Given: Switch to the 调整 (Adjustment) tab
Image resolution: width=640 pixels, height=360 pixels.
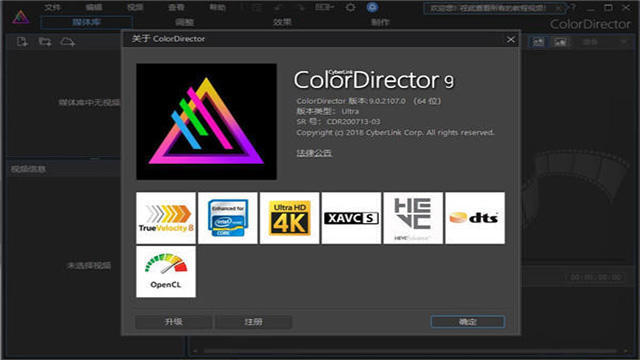Looking at the screenshot, I should [x=184, y=22].
